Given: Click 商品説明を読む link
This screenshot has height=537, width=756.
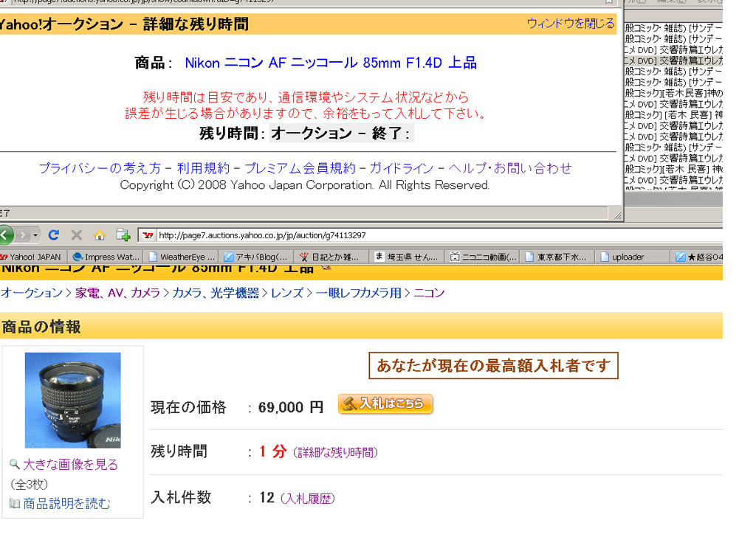Looking at the screenshot, I should (x=66, y=503).
